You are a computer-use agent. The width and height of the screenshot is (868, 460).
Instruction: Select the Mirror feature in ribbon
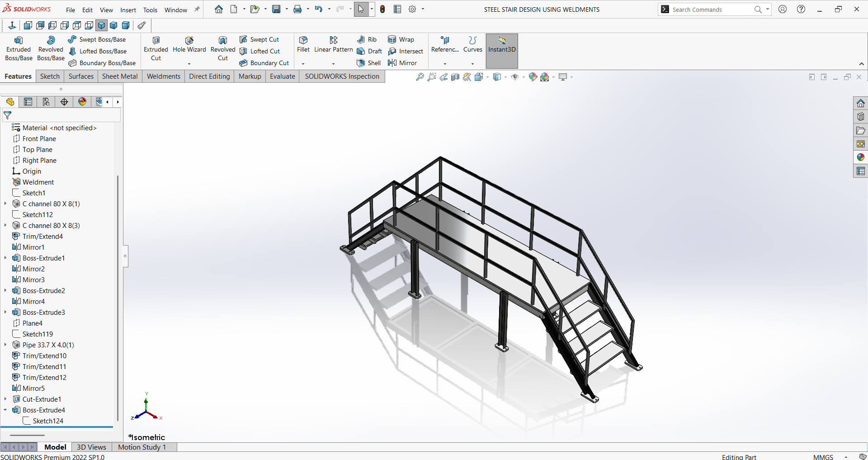402,63
